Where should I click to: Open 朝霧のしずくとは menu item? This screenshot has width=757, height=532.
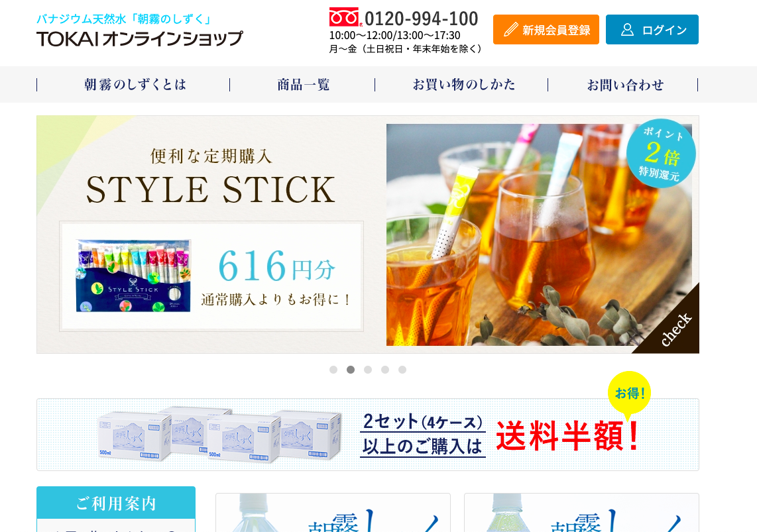coord(135,85)
